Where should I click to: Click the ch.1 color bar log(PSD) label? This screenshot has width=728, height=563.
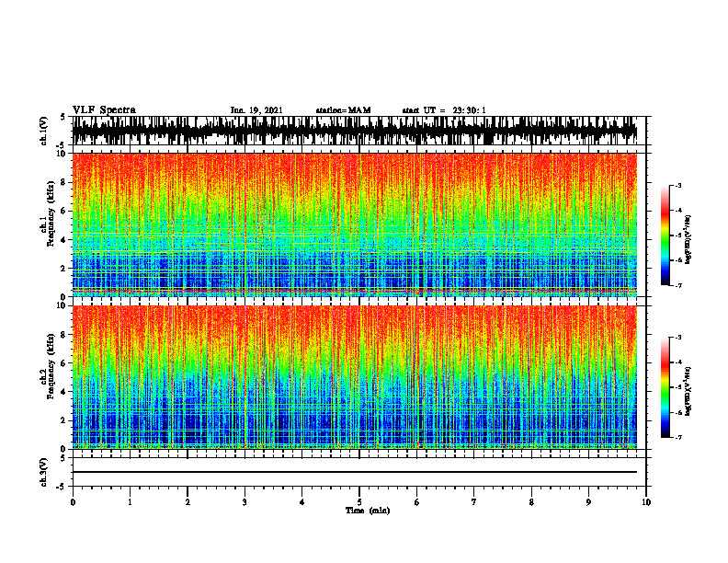[688, 240]
